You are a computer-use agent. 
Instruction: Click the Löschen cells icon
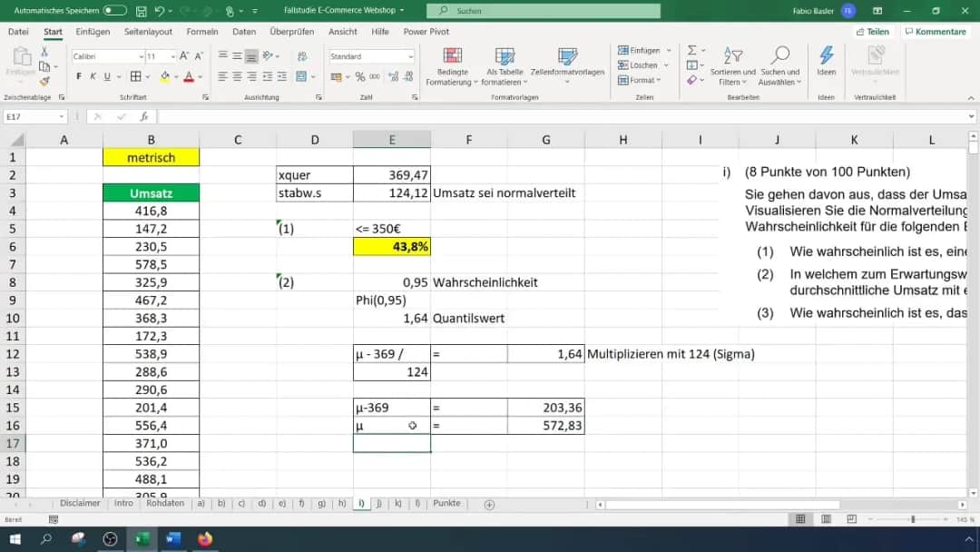point(638,64)
